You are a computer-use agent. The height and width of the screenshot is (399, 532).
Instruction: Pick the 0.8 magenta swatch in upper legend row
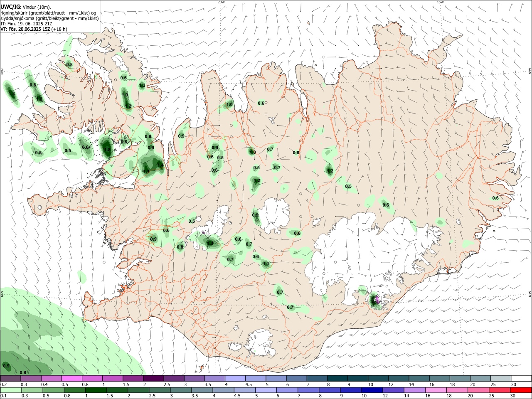tap(92, 379)
